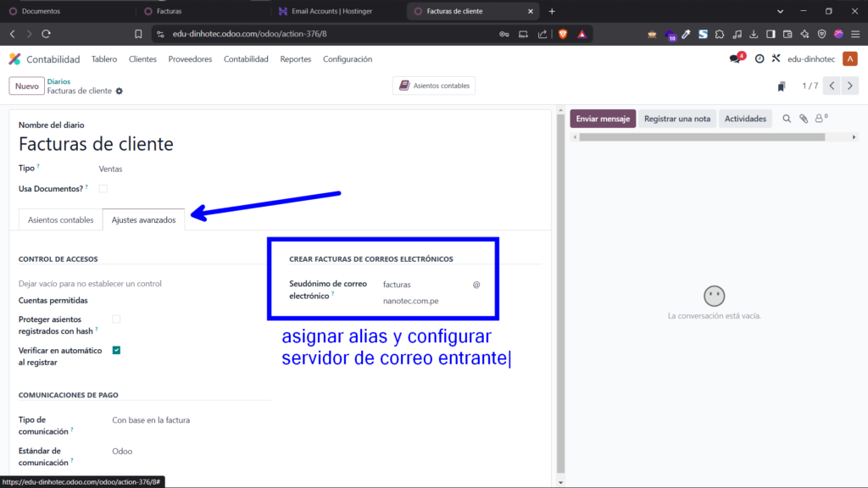This screenshot has height=488, width=868.
Task: Open the password key icon
Action: click(x=504, y=34)
